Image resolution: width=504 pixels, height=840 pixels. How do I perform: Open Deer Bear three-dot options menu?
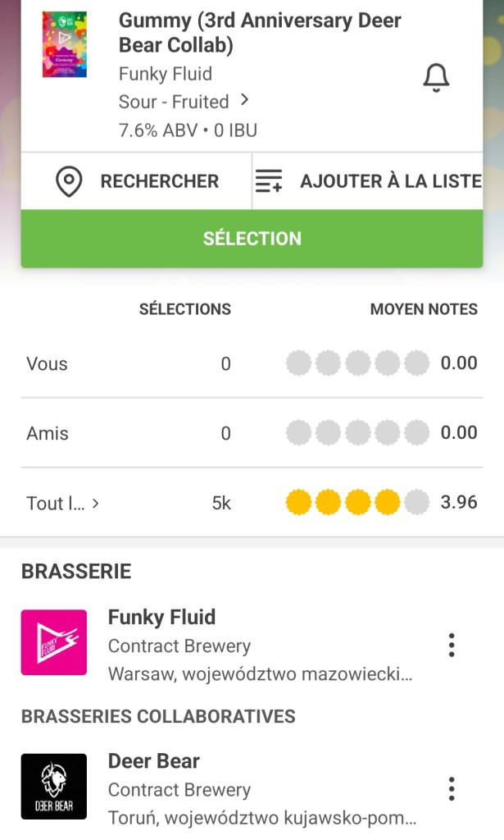pyautogui.click(x=452, y=789)
